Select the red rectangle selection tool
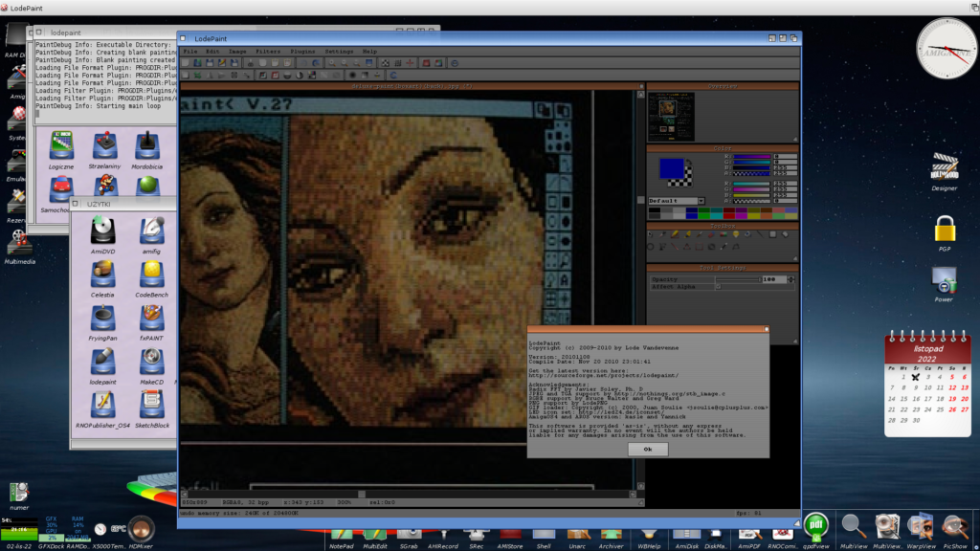The height and width of the screenshot is (551, 980). 700,246
